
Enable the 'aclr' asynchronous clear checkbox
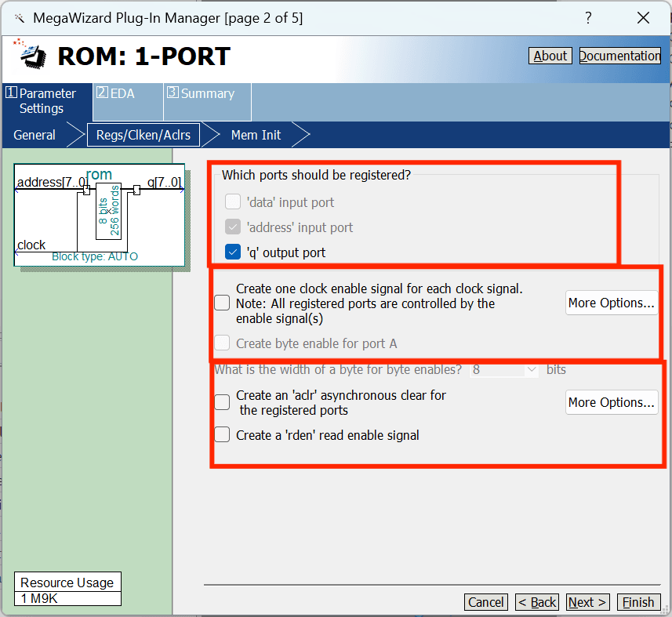[x=222, y=402]
